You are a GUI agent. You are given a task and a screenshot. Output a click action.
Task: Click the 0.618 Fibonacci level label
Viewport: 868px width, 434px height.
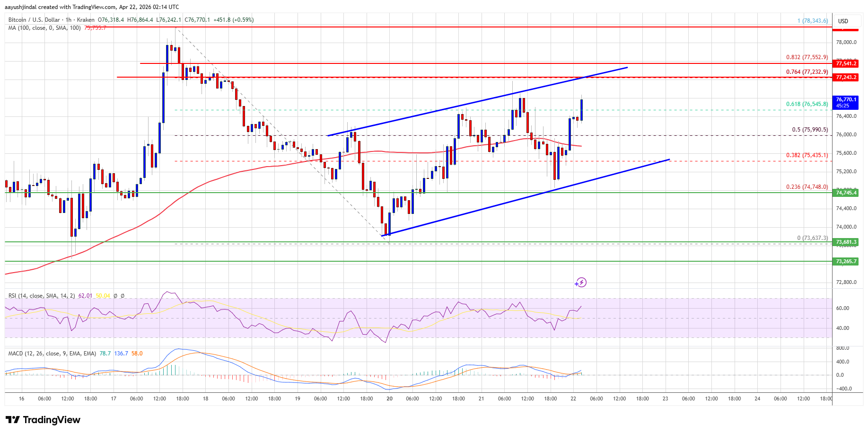[807, 104]
